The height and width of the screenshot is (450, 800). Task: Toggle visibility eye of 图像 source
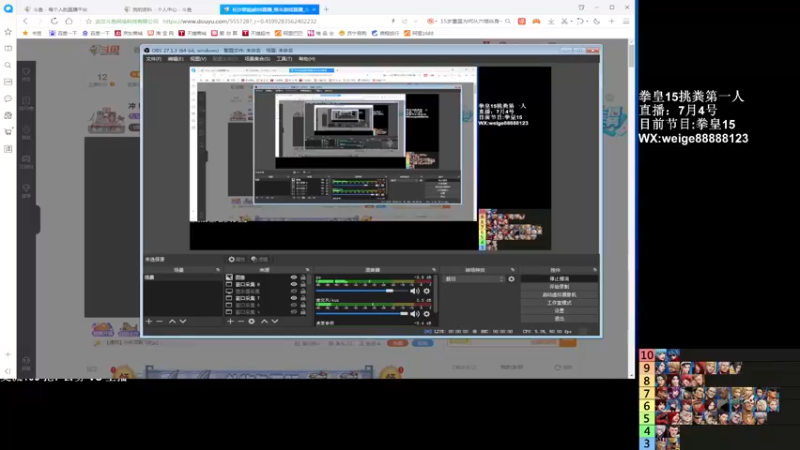[x=293, y=278]
